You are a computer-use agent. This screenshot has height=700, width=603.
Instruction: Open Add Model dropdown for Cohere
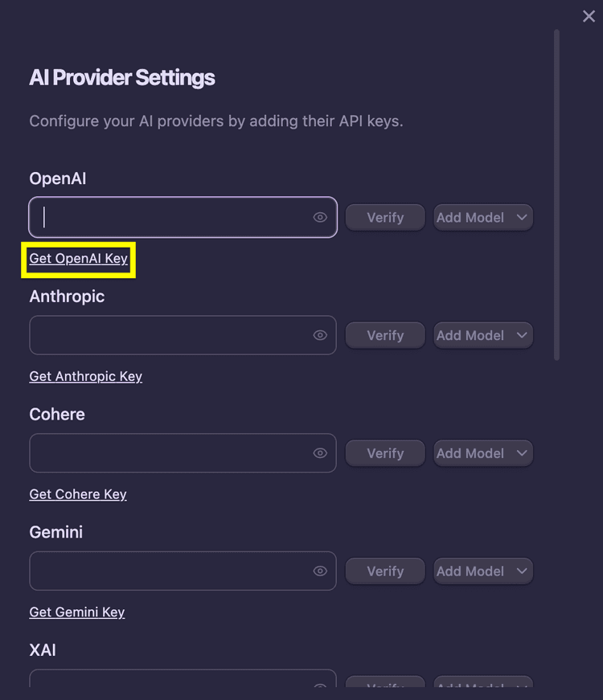tap(483, 453)
